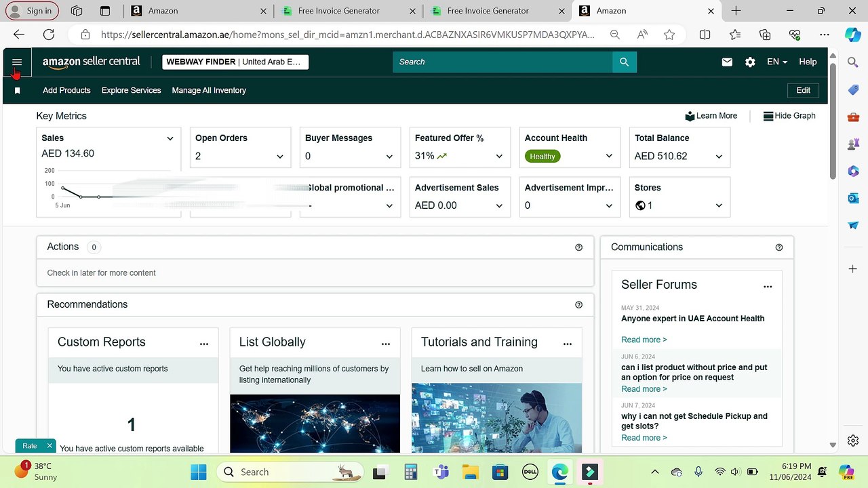Image resolution: width=868 pixels, height=488 pixels.
Task: Open the Communications help icon
Action: (779, 247)
